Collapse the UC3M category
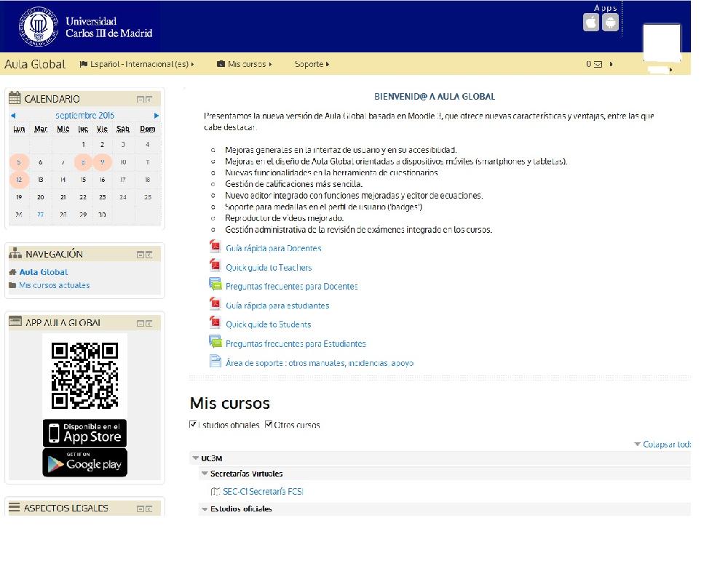 [195, 458]
